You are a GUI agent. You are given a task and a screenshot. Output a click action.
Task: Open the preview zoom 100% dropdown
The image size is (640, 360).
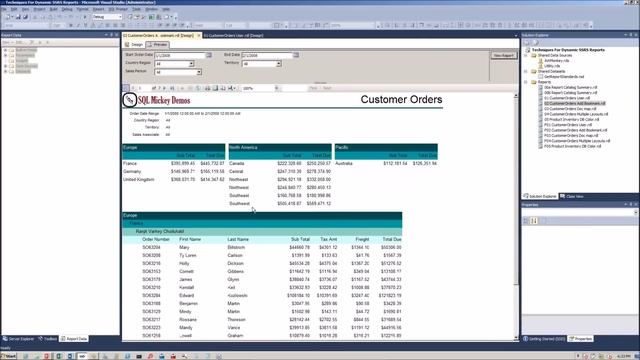point(276,88)
